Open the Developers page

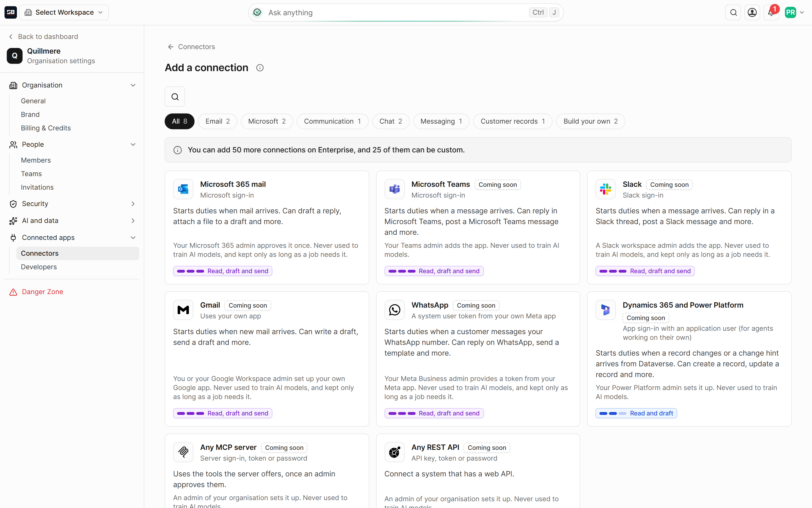39,267
